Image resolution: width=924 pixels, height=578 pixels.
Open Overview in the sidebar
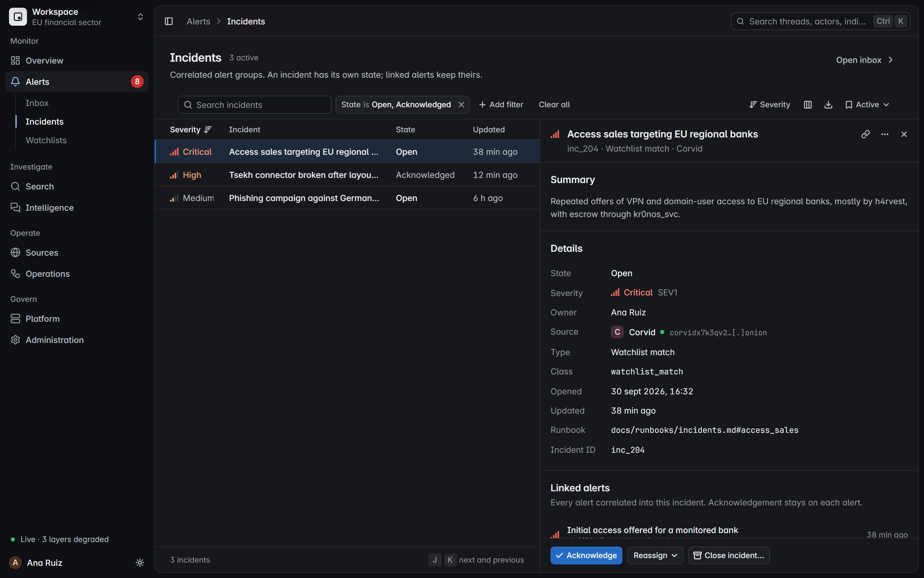tap(77, 60)
